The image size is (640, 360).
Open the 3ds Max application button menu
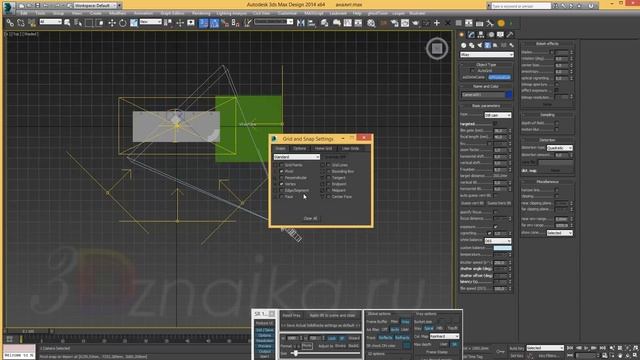pos(9,7)
